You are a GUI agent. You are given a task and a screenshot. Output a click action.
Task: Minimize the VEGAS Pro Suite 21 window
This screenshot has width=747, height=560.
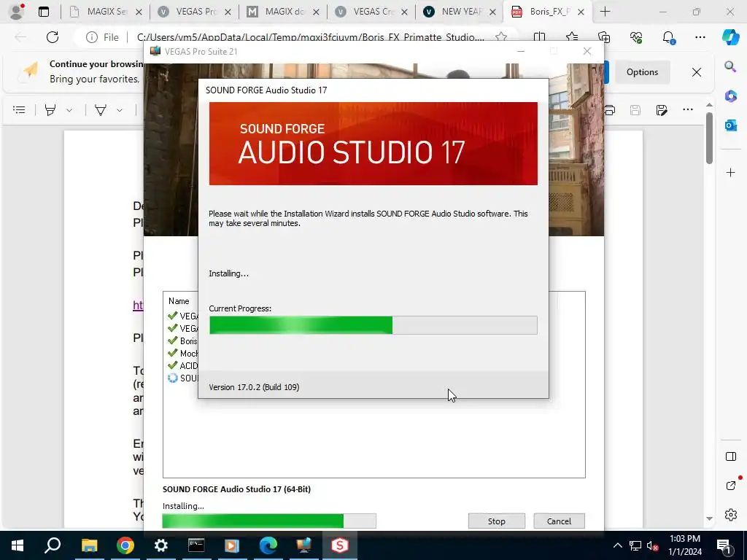coord(521,52)
